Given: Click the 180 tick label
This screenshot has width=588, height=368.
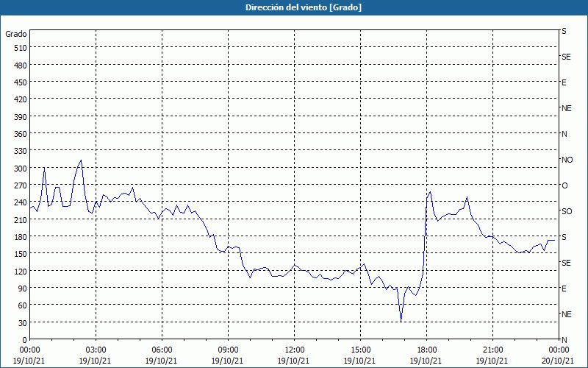Looking at the screenshot, I should (x=21, y=237).
